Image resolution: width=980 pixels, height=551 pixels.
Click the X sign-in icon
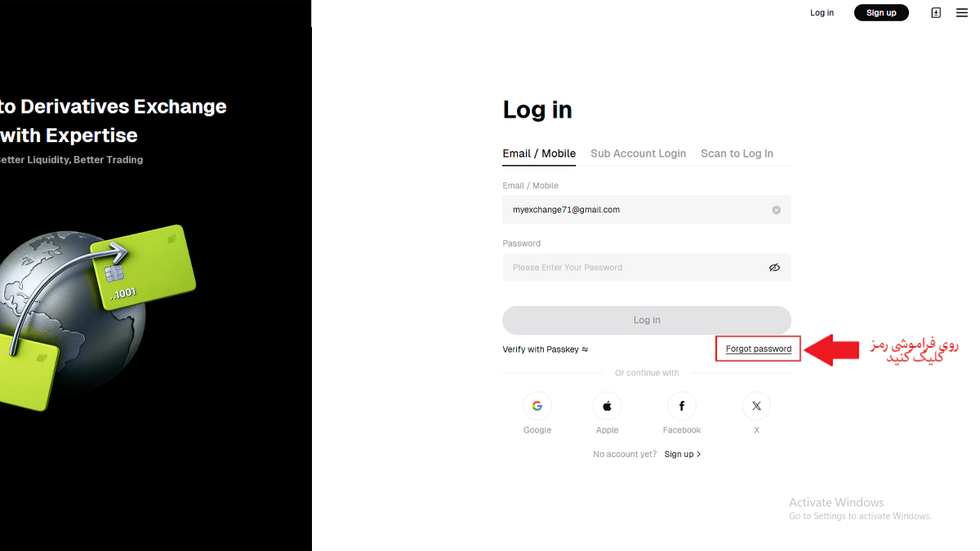pos(756,406)
